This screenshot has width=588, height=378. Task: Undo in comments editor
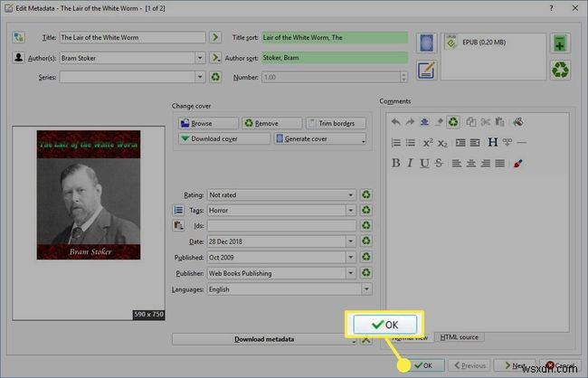(x=395, y=122)
